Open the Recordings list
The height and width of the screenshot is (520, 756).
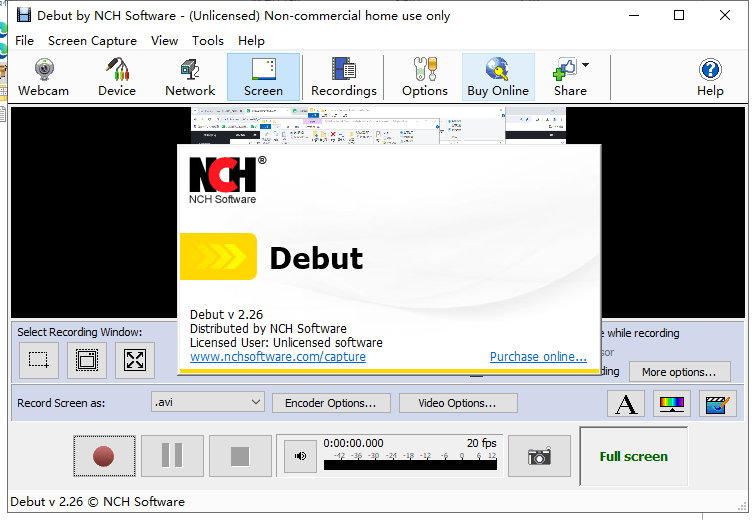click(x=344, y=77)
